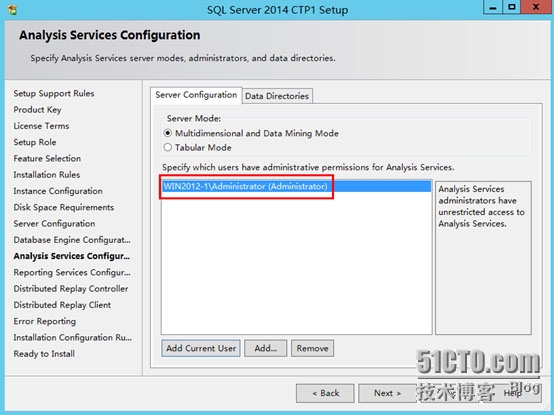554x415 pixels.
Task: Click Distributed Replay Client step
Action: tap(62, 305)
